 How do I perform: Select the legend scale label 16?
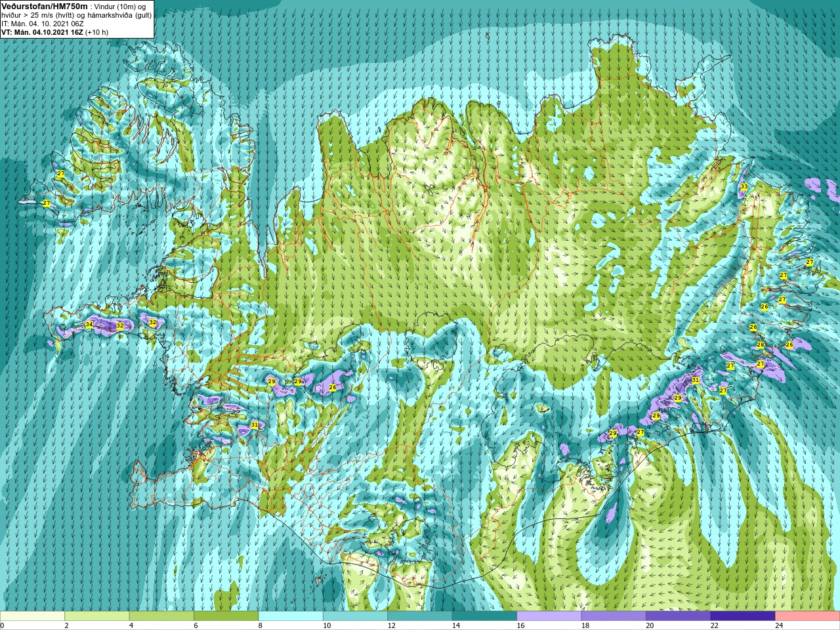[x=520, y=625]
